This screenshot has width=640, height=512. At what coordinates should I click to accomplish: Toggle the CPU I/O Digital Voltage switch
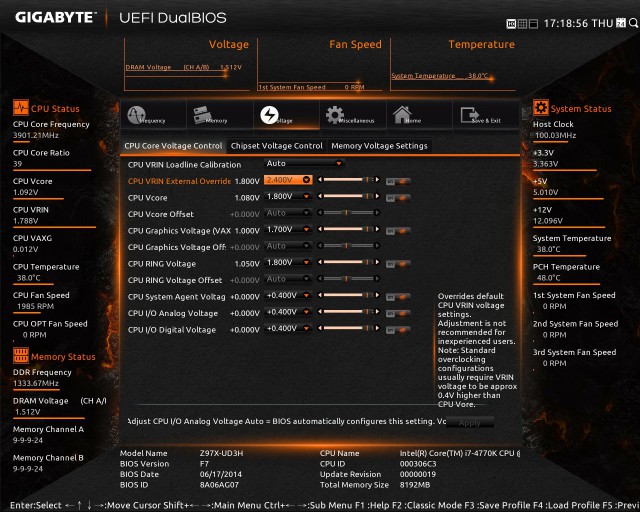click(x=398, y=330)
